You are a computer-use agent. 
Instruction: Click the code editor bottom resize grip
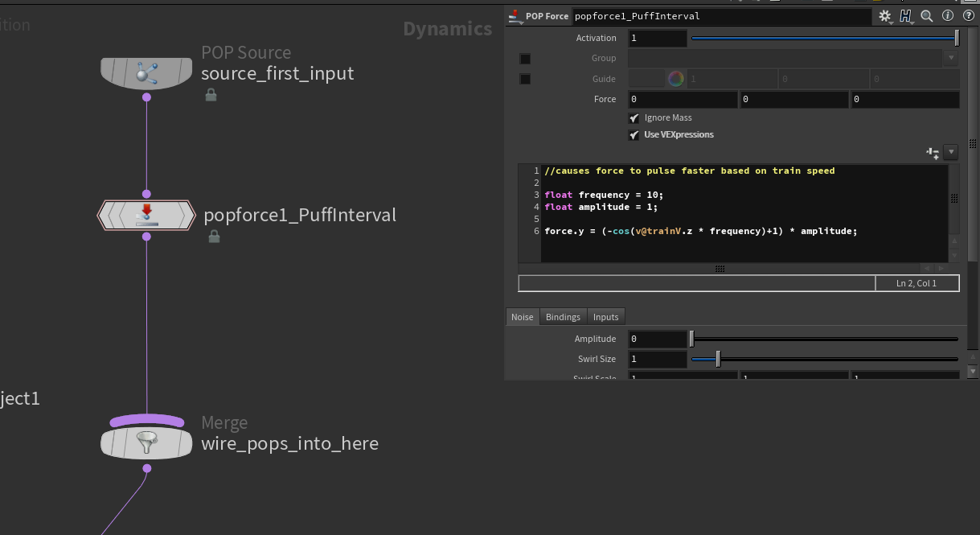[720, 269]
